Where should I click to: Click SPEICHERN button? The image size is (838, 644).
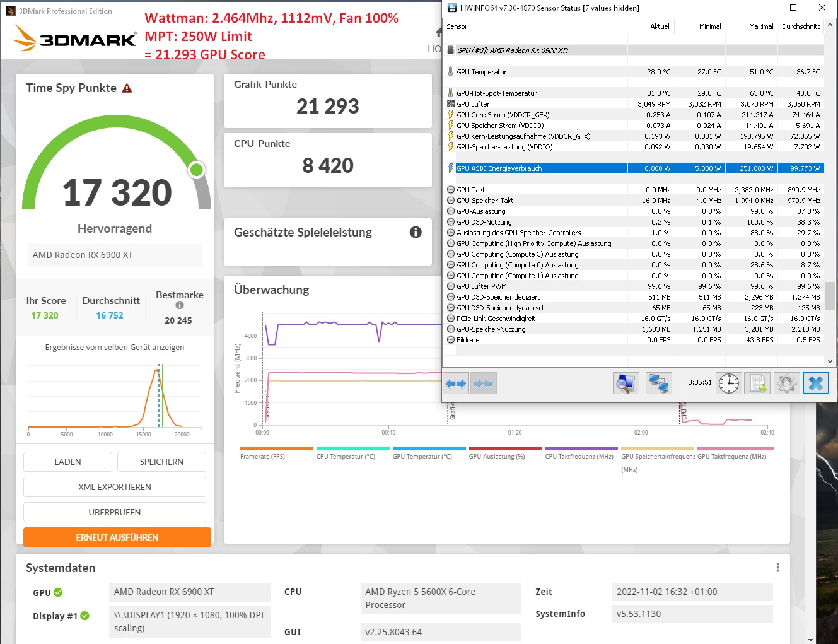pyautogui.click(x=161, y=462)
